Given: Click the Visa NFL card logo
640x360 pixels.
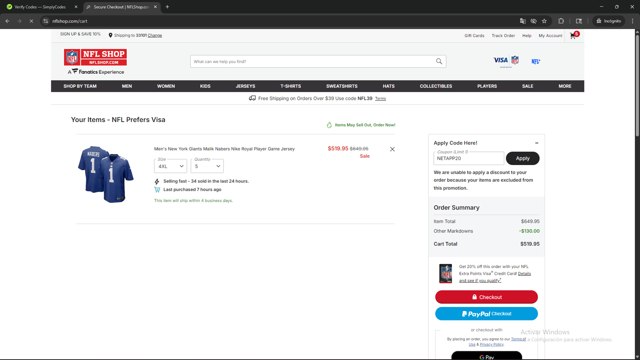Looking at the screenshot, I should tap(506, 61).
